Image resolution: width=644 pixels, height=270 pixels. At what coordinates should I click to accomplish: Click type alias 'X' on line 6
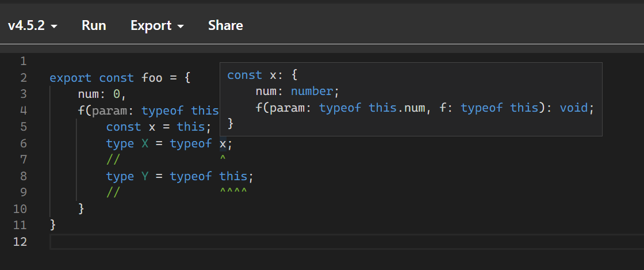pyautogui.click(x=145, y=143)
